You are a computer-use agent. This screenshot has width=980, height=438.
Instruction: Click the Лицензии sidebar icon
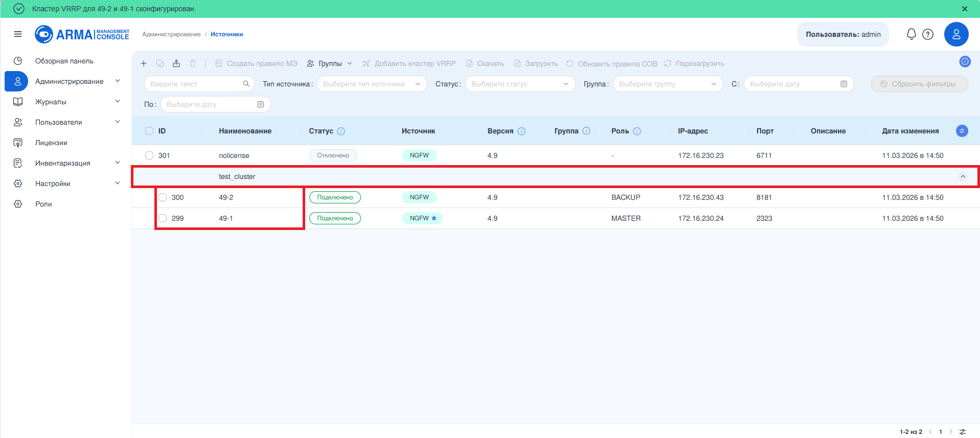[18, 143]
